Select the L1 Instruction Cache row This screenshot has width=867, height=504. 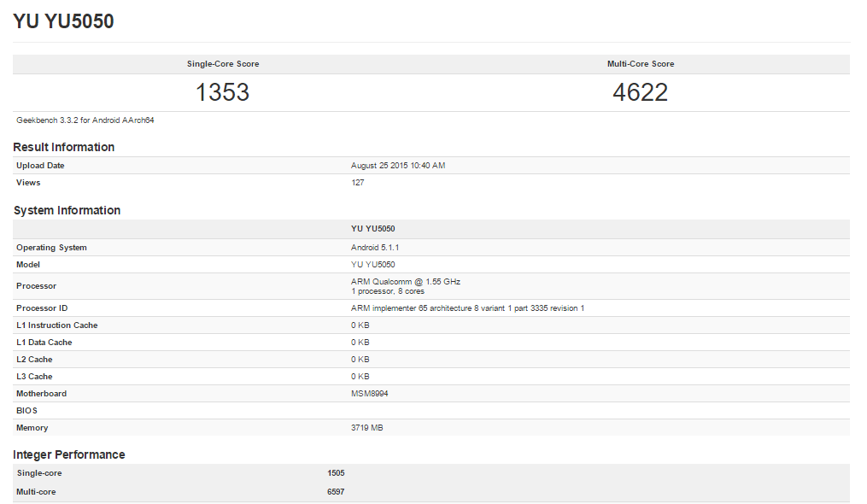[56, 325]
